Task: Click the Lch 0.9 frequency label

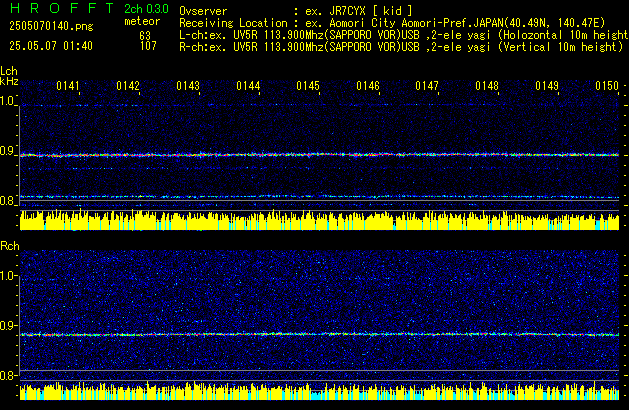Action: (7, 151)
